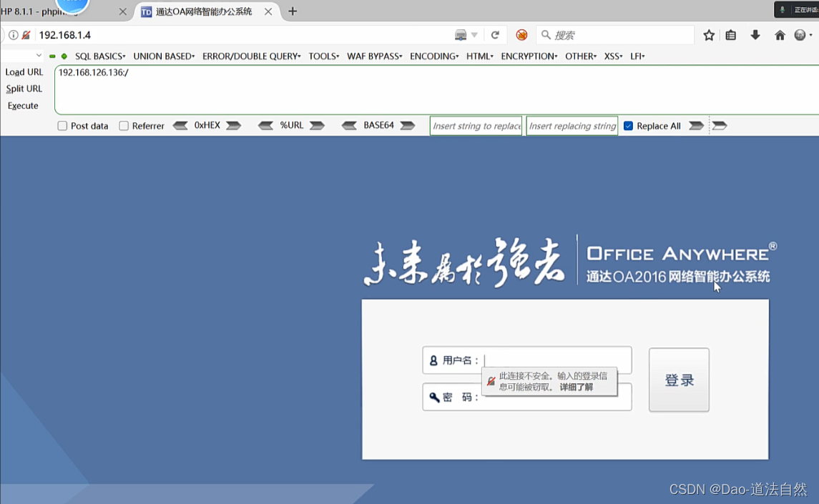Open the WAF BYPASS dropdown
The image size is (819, 504).
click(x=373, y=56)
